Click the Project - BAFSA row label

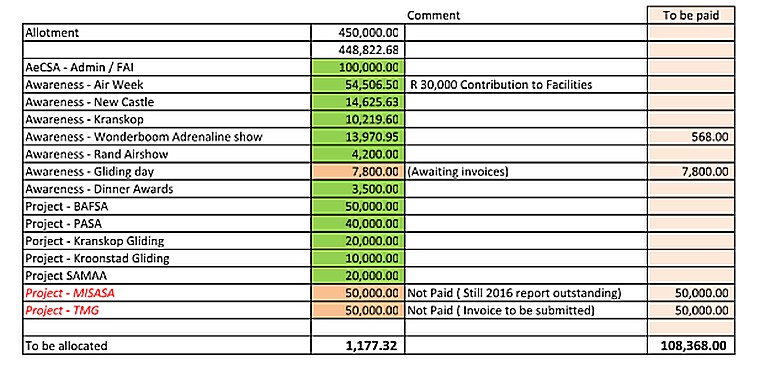click(166, 206)
